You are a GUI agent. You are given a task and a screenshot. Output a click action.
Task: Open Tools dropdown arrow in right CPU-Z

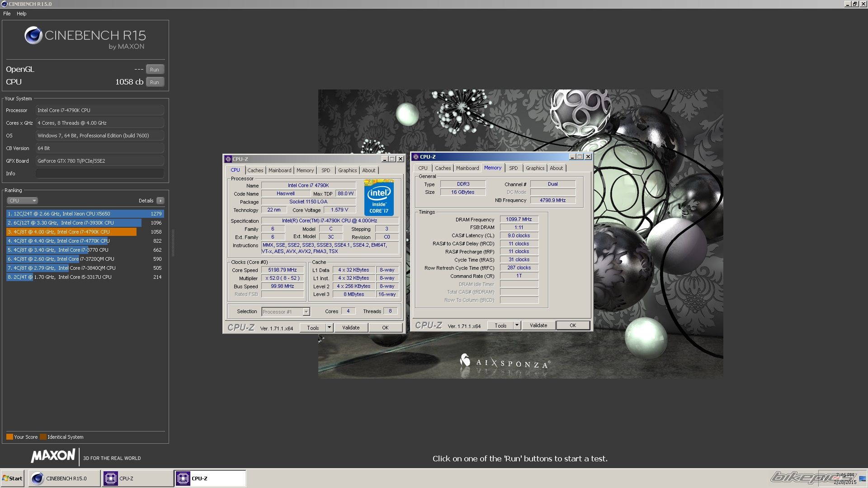coord(517,326)
